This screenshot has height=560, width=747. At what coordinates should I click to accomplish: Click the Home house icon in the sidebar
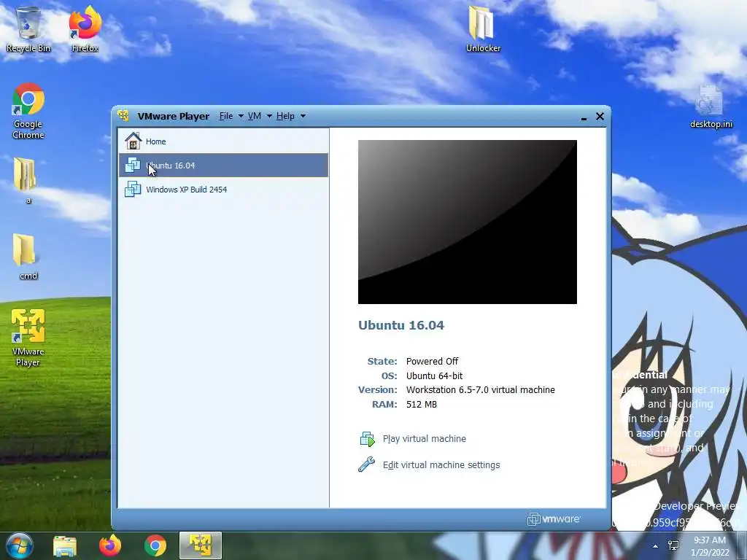click(x=133, y=141)
